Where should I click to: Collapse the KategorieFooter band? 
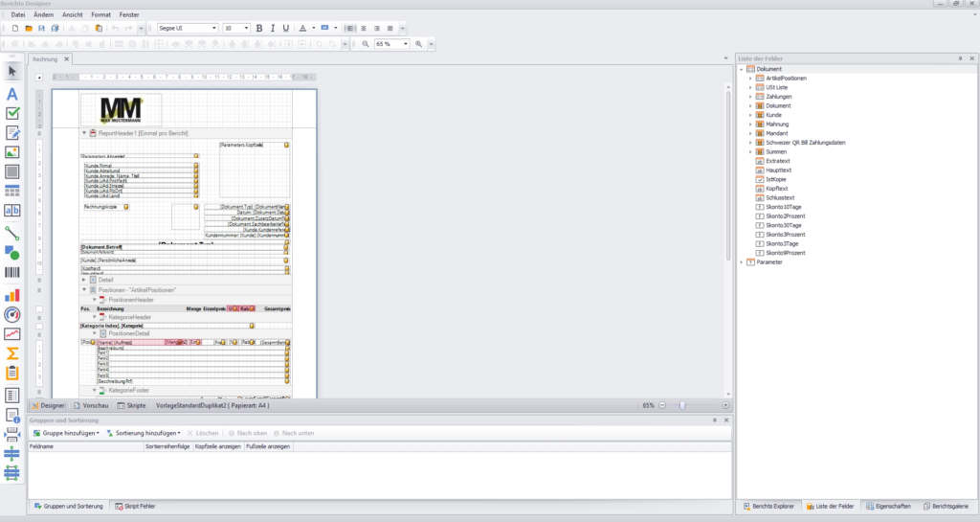click(x=95, y=390)
